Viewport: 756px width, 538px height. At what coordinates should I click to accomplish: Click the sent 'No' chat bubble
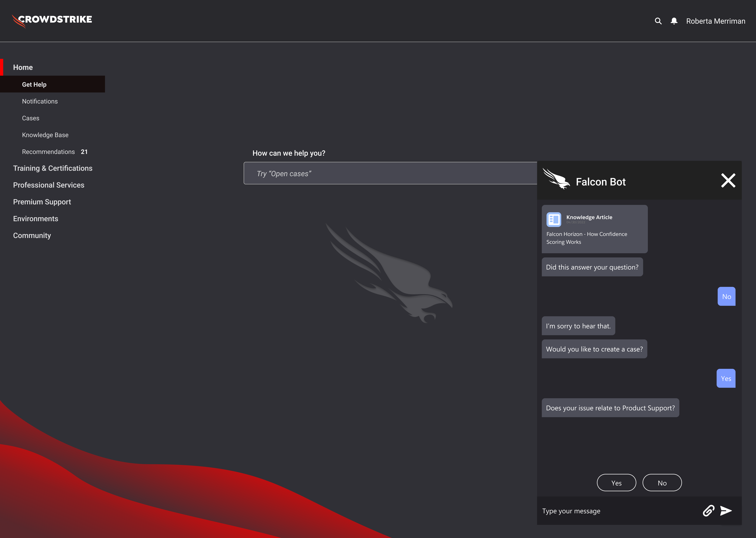click(727, 296)
